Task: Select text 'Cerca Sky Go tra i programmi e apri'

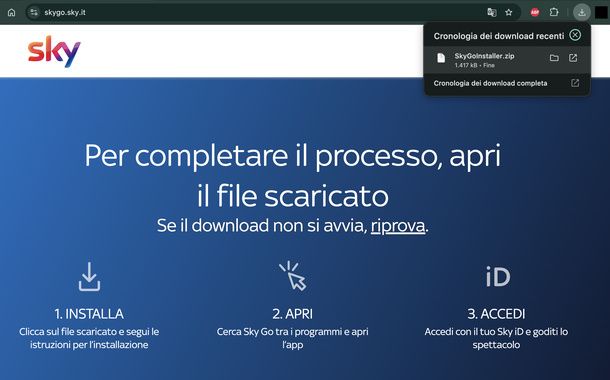Action: pyautogui.click(x=293, y=332)
